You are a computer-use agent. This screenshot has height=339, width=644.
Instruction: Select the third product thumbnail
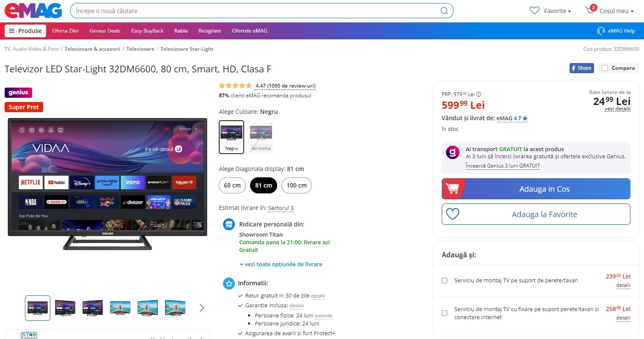pos(93,308)
